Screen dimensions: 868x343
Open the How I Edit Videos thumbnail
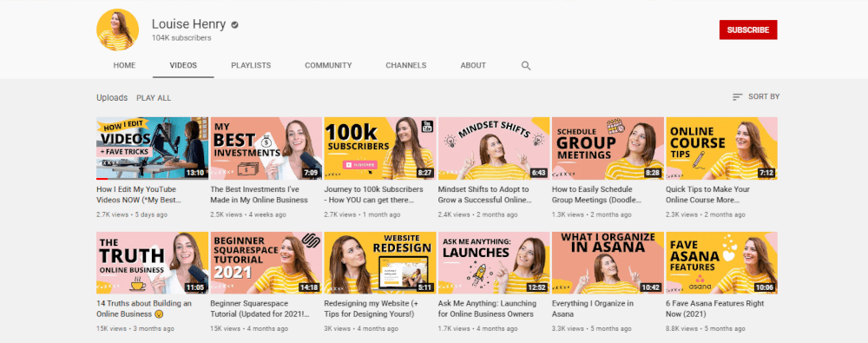[x=152, y=148]
